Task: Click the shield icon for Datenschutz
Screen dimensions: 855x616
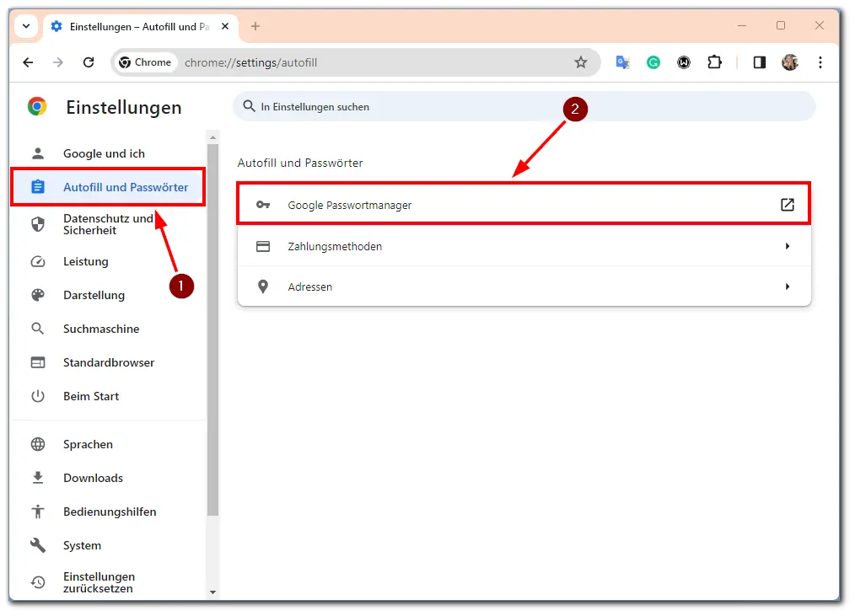Action: tap(38, 224)
